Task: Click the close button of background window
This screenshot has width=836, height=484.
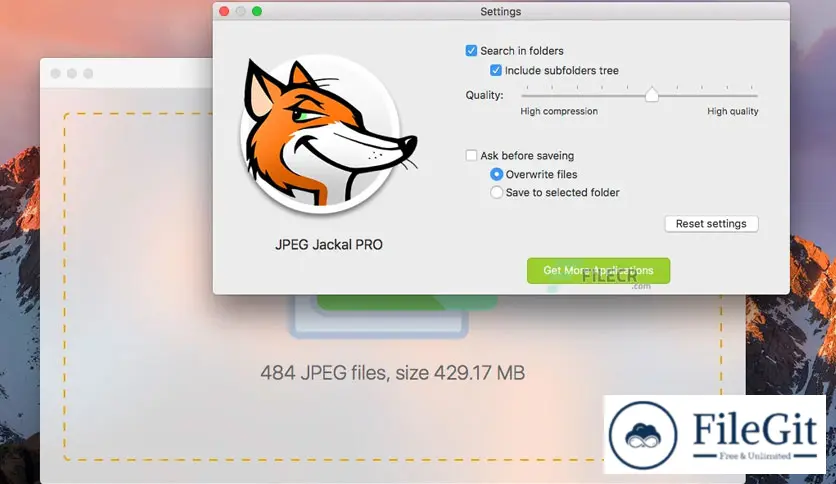Action: point(55,74)
